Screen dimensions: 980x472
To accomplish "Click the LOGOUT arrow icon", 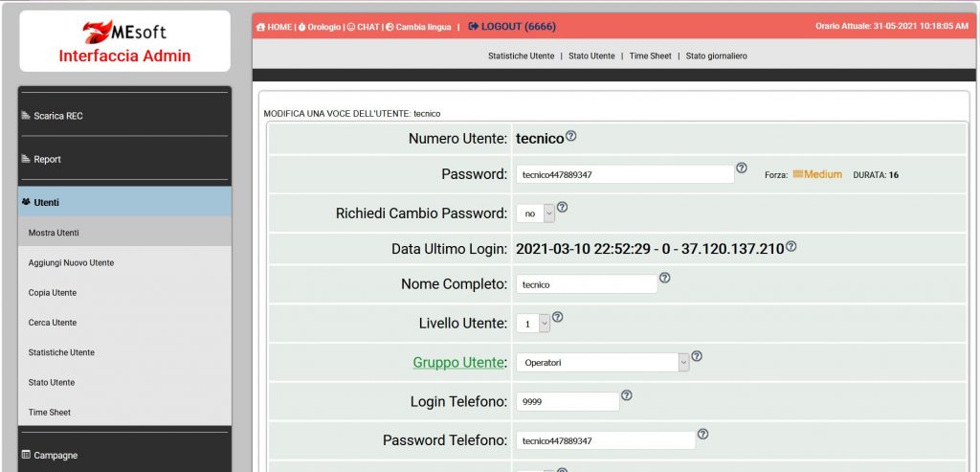I will coord(473,26).
